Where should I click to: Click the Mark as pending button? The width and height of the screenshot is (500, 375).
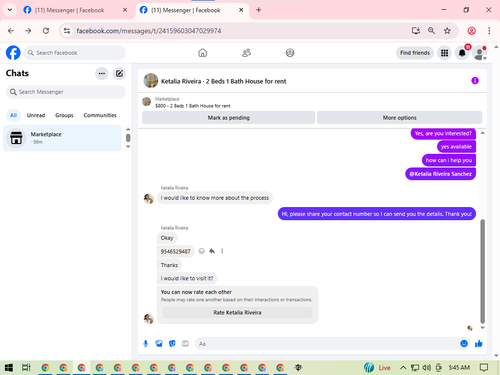[228, 118]
